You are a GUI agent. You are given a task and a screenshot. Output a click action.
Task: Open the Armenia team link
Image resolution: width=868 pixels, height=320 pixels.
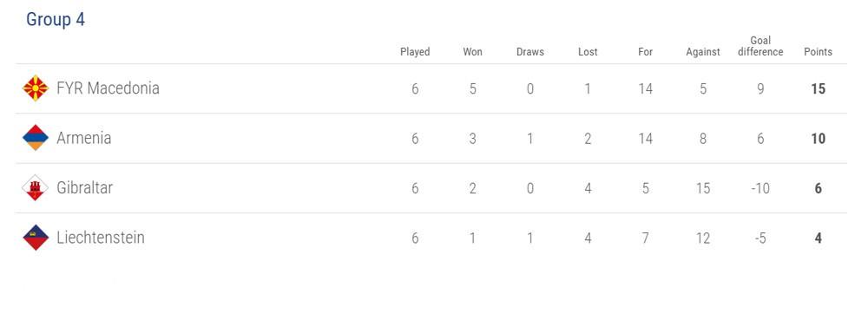83,138
